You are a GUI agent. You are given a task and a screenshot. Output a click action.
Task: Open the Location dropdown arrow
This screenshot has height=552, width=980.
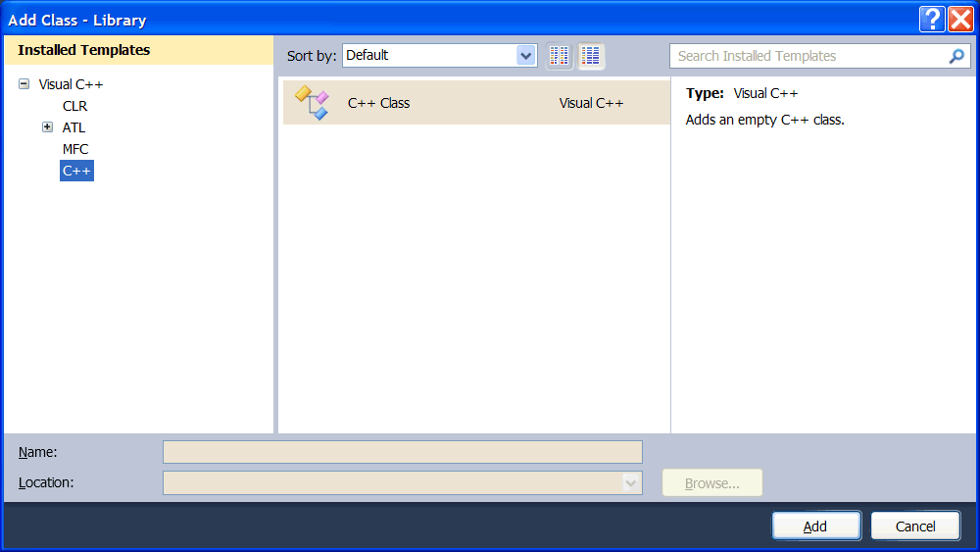[630, 482]
